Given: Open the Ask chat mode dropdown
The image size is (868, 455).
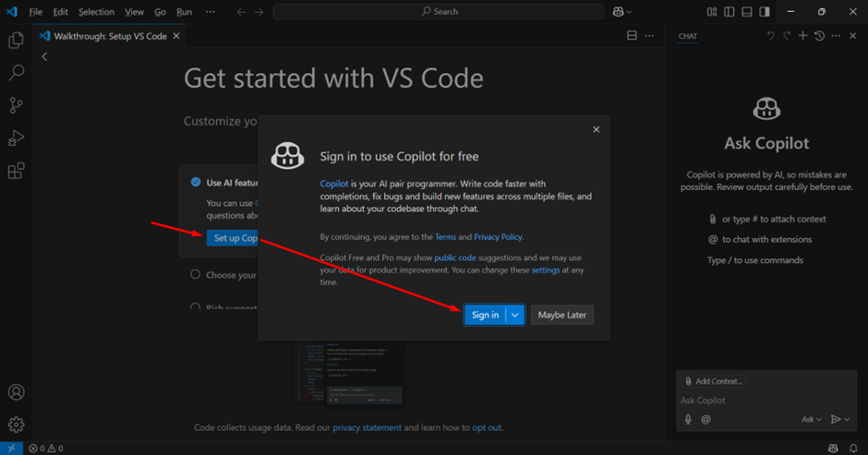Looking at the screenshot, I should (x=812, y=420).
